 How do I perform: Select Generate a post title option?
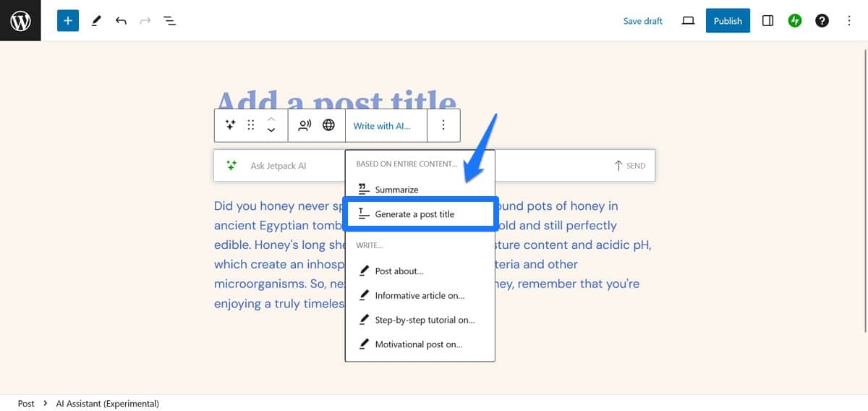pos(414,214)
